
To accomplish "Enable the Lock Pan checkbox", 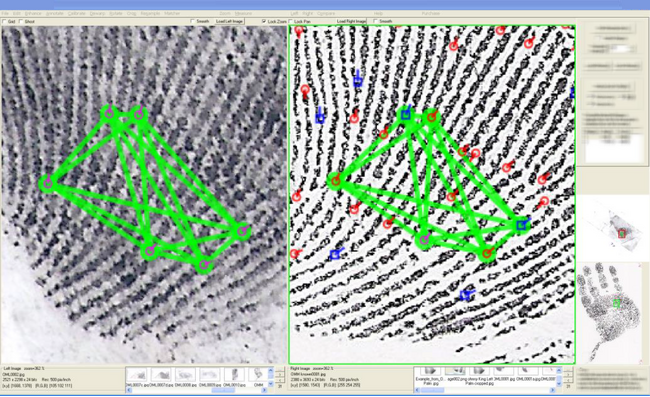I will tap(291, 21).
